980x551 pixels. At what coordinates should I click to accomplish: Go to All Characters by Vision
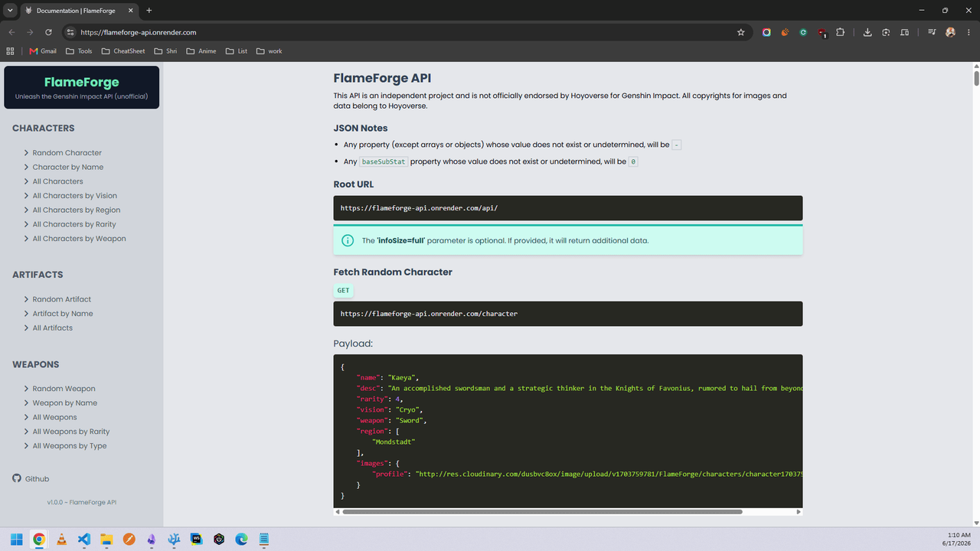[74, 196]
